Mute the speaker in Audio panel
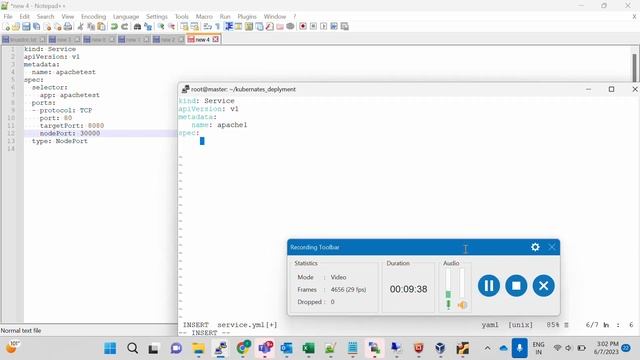This screenshot has height=360, width=640. [x=462, y=305]
